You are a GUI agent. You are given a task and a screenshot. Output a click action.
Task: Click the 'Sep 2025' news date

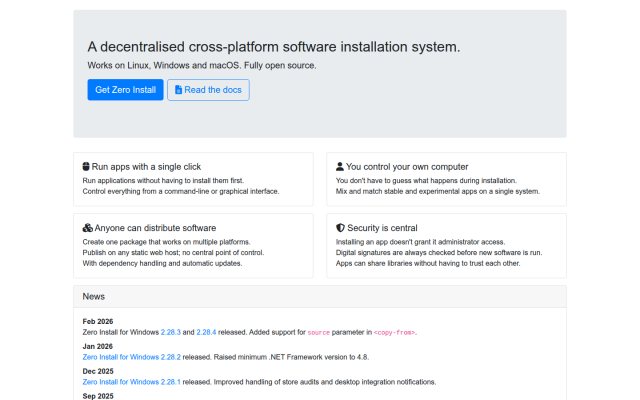(98, 396)
